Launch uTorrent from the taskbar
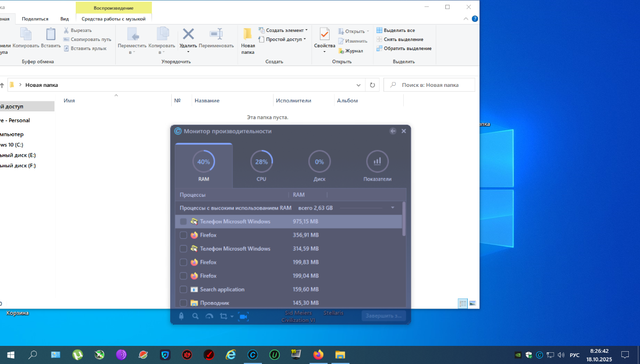 [77, 354]
